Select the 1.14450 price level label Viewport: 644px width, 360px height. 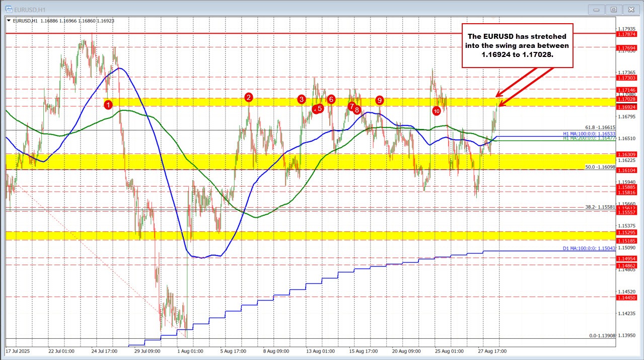tap(626, 297)
